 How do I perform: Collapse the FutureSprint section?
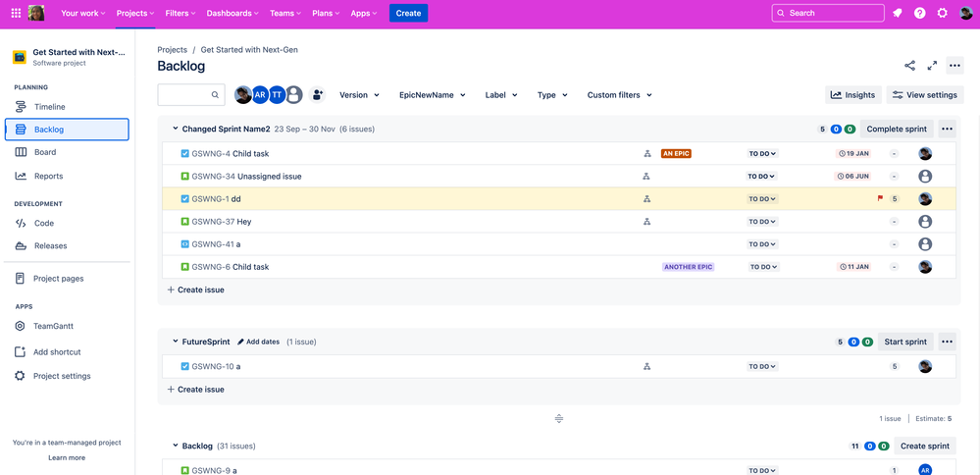pos(175,342)
